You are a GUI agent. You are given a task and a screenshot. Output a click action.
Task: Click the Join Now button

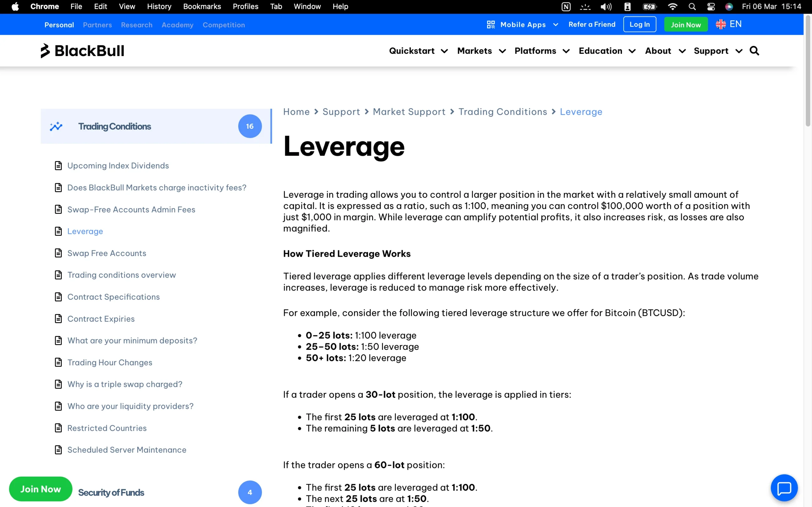(685, 24)
